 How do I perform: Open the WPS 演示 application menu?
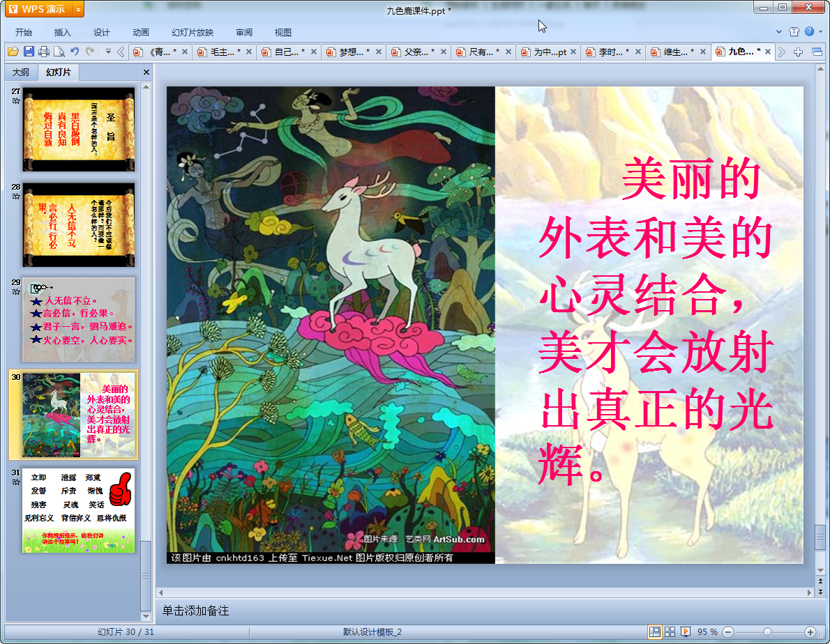click(38, 9)
